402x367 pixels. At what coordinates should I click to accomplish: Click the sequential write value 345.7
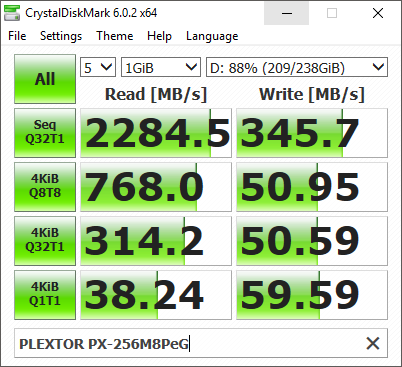(312, 133)
